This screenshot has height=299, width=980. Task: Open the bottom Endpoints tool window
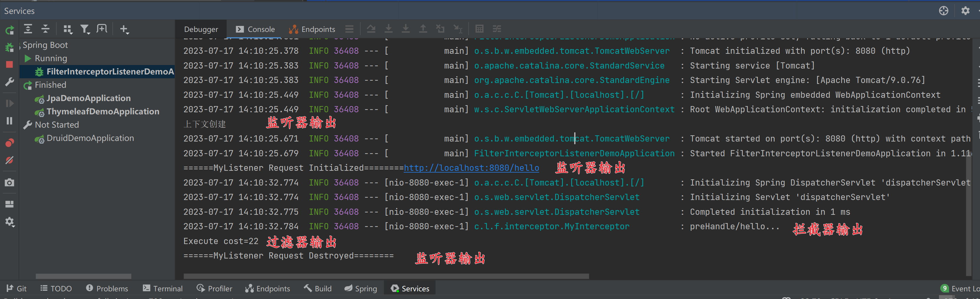[267, 289]
